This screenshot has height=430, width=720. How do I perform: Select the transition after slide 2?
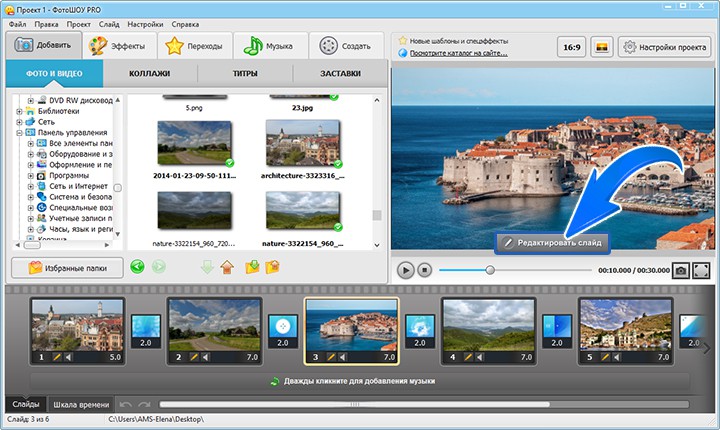click(283, 331)
